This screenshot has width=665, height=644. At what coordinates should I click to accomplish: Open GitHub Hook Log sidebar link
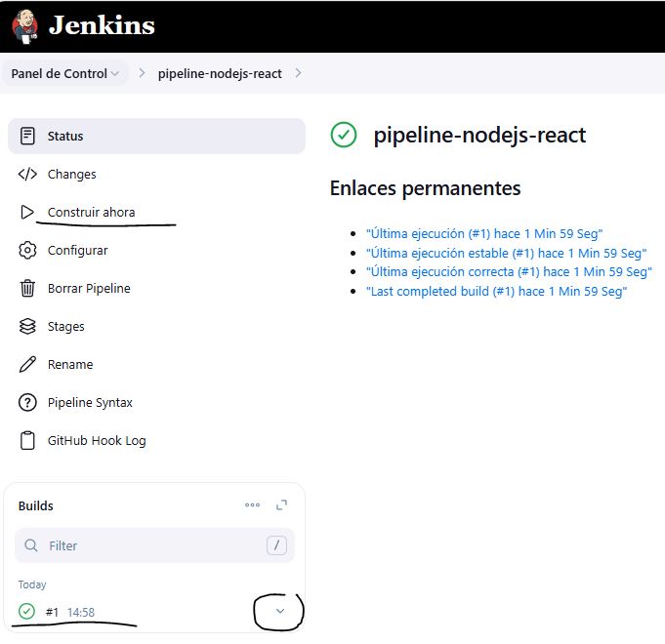pyautogui.click(x=97, y=441)
